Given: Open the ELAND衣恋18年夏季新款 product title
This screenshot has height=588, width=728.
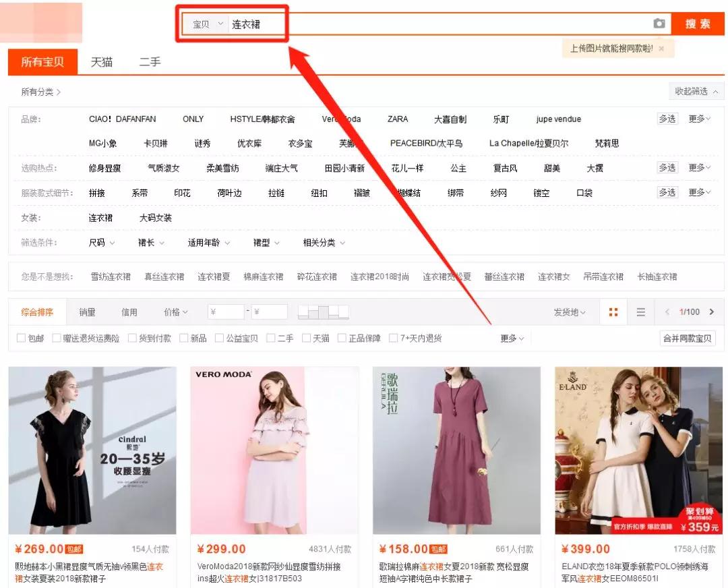Looking at the screenshot, I should click(635, 572).
